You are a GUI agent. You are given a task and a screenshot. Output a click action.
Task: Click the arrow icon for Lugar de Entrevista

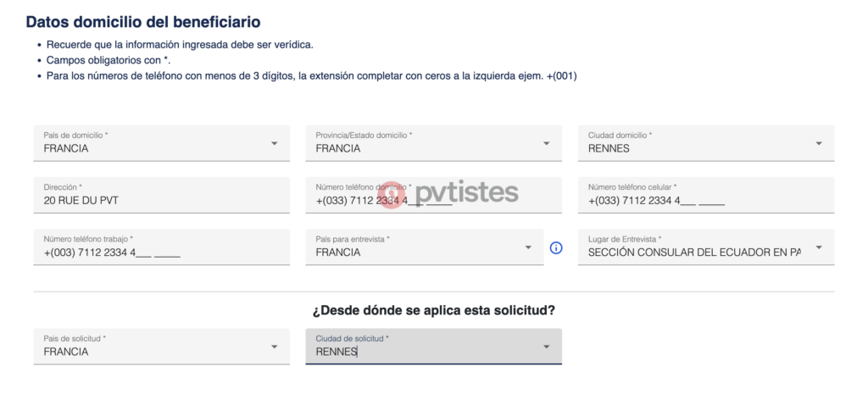pos(819,247)
